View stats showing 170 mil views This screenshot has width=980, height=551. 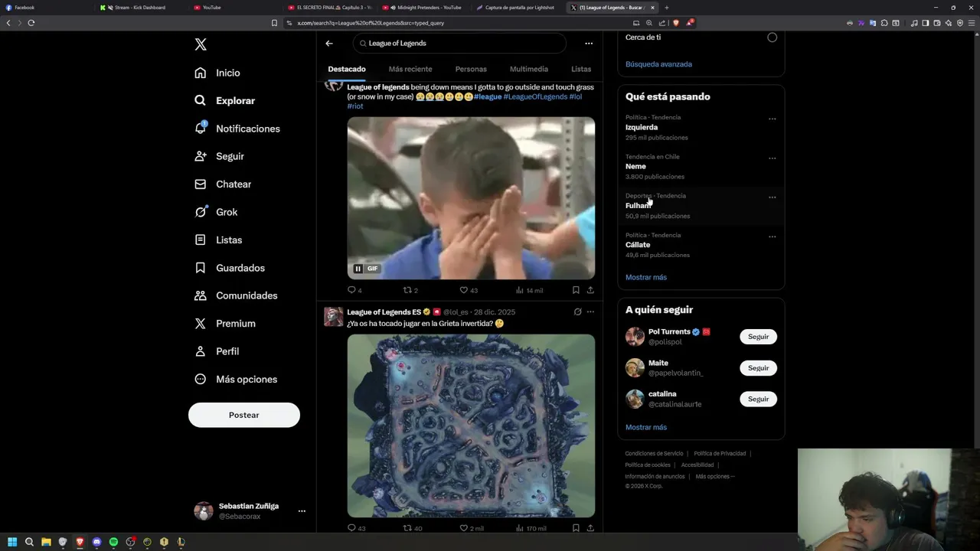click(531, 528)
